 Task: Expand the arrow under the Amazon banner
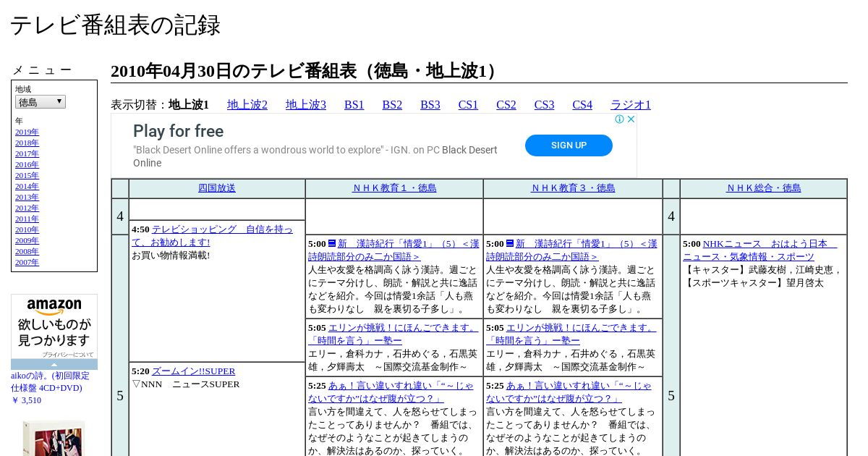pos(54,365)
